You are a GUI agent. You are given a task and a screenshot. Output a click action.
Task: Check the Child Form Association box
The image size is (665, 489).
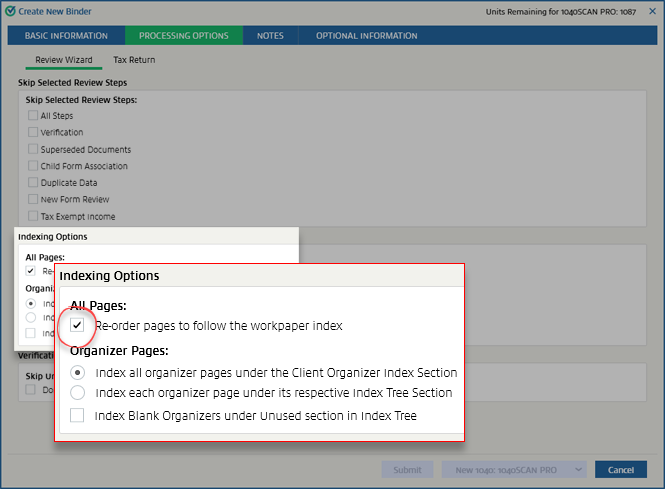tap(33, 166)
